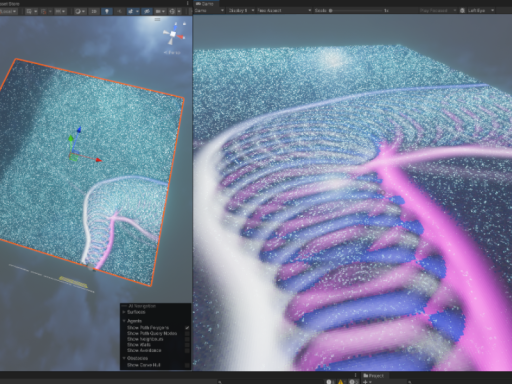This screenshot has height=384, width=512.
Task: Enable Show Walls checkbox
Action: point(187,345)
